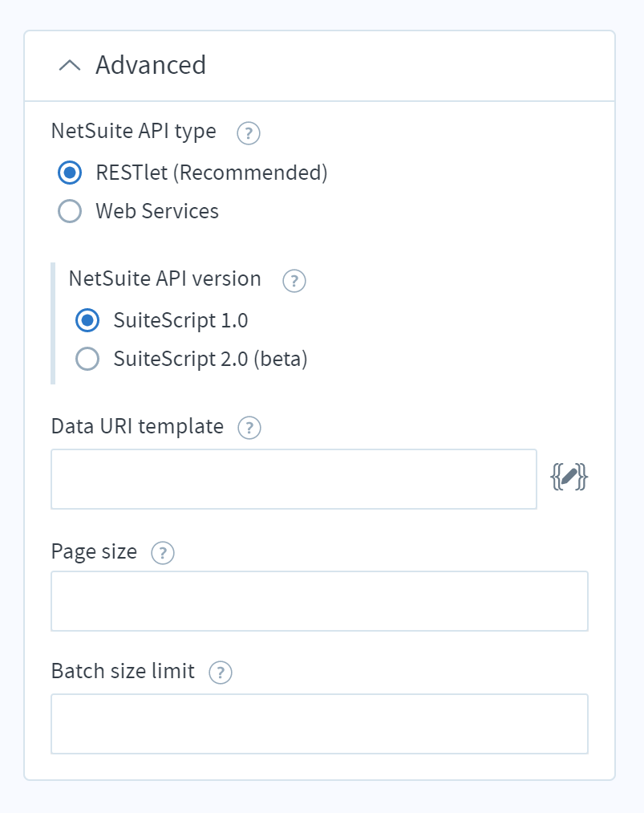Open help for Batch size limit
Image resolution: width=644 pixels, height=813 pixels.
tap(221, 673)
